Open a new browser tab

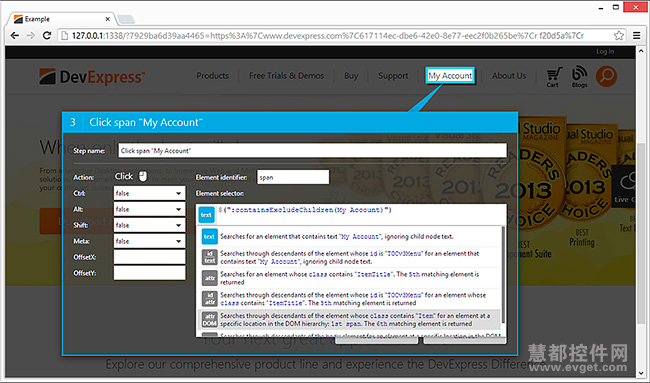[126, 19]
